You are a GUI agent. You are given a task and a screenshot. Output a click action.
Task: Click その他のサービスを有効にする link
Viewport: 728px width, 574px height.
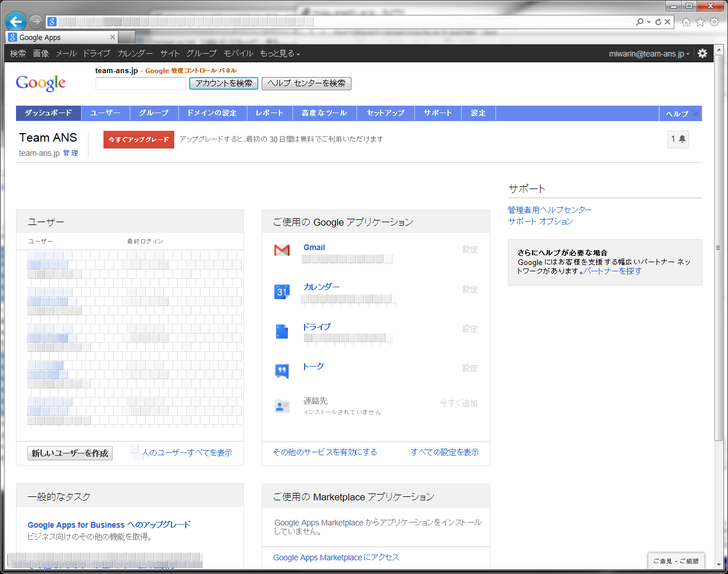click(325, 452)
